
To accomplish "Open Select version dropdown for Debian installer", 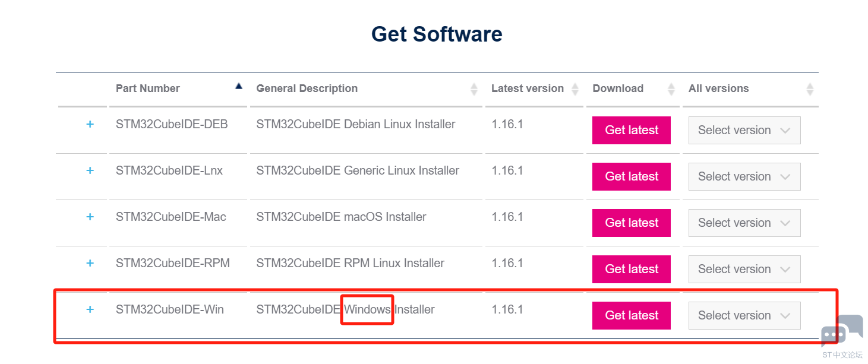I will (744, 130).
